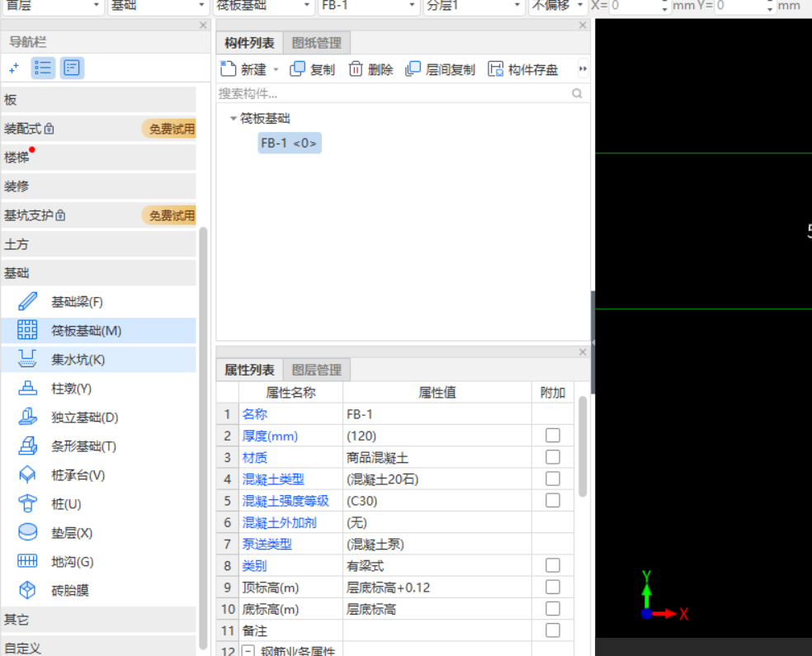Select the 筏板基础(M) raft foundation icon
Screen dimensions: 812x656
click(x=27, y=330)
